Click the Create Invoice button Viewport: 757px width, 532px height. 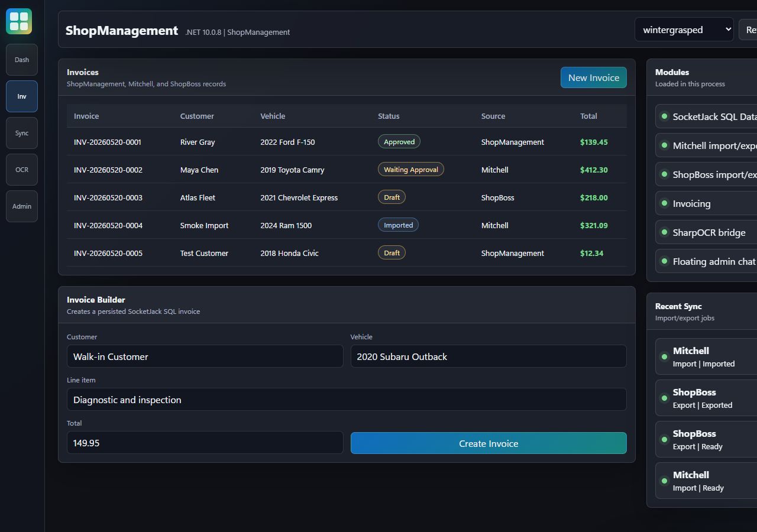pos(489,443)
